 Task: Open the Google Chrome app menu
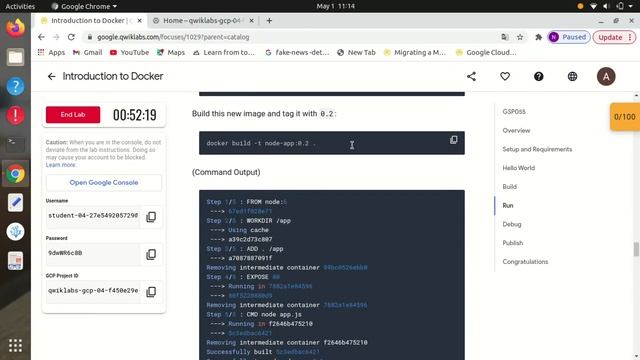(x=84, y=6)
